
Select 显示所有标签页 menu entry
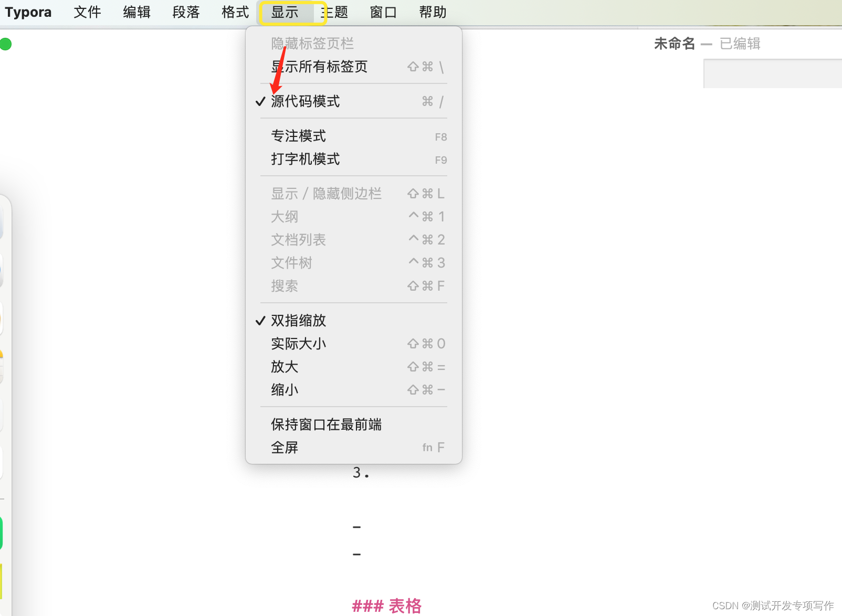(354, 67)
